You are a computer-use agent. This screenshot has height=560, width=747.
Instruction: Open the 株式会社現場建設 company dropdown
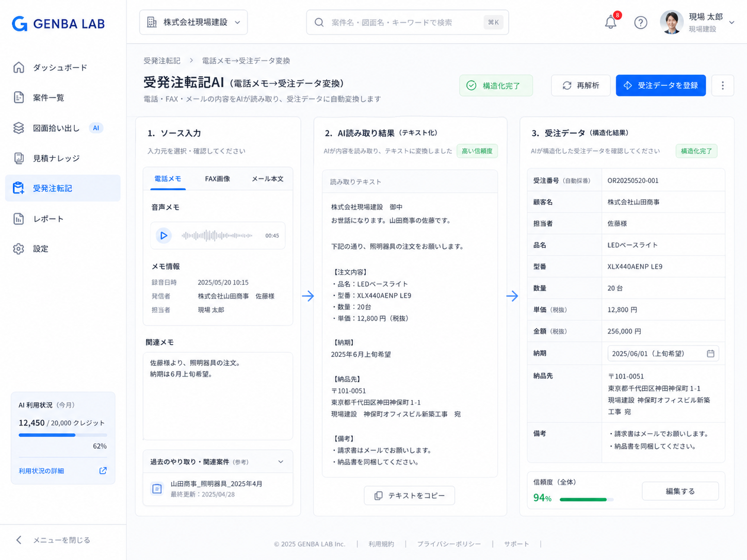coord(193,22)
